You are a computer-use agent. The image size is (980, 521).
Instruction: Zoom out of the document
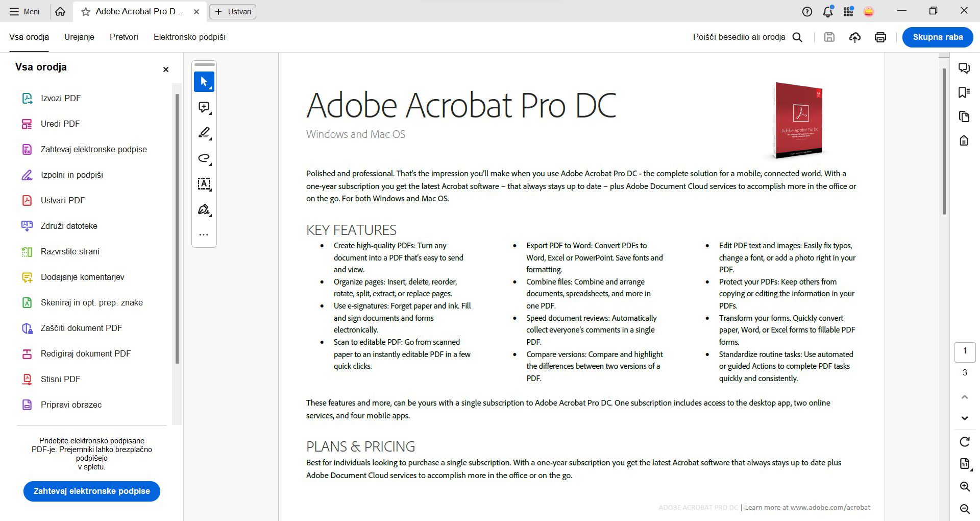(965, 509)
